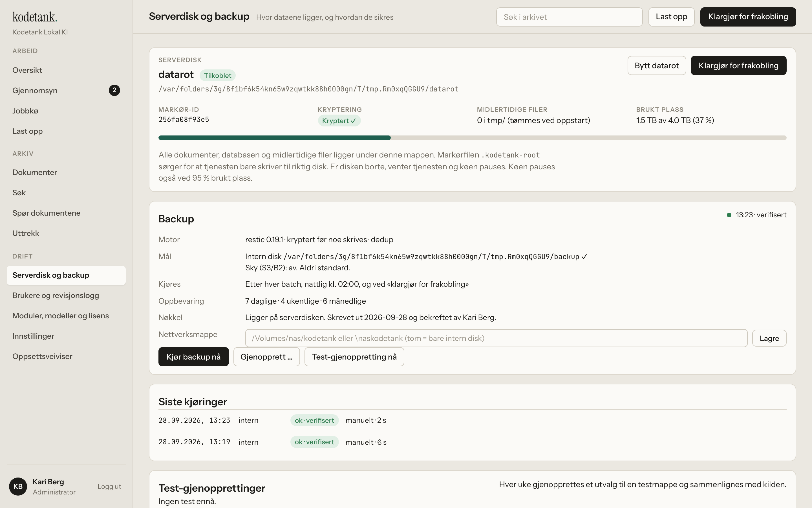Click the Kryptert status badge

click(339, 121)
